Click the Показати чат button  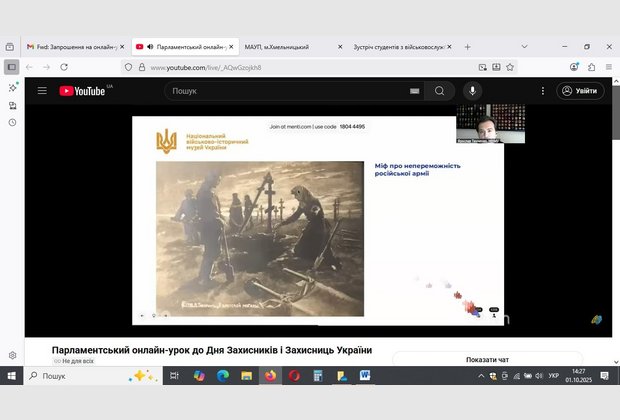click(488, 359)
